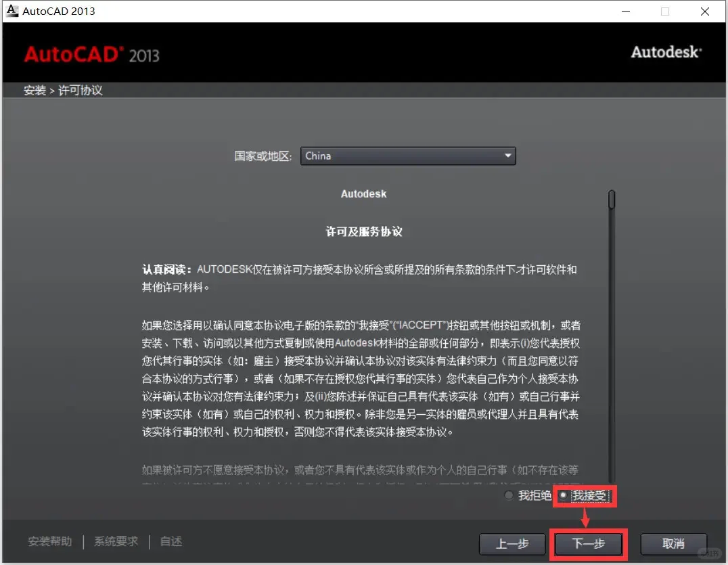The image size is (728, 565).
Task: Open the 国家或地区 country dropdown
Action: click(408, 156)
